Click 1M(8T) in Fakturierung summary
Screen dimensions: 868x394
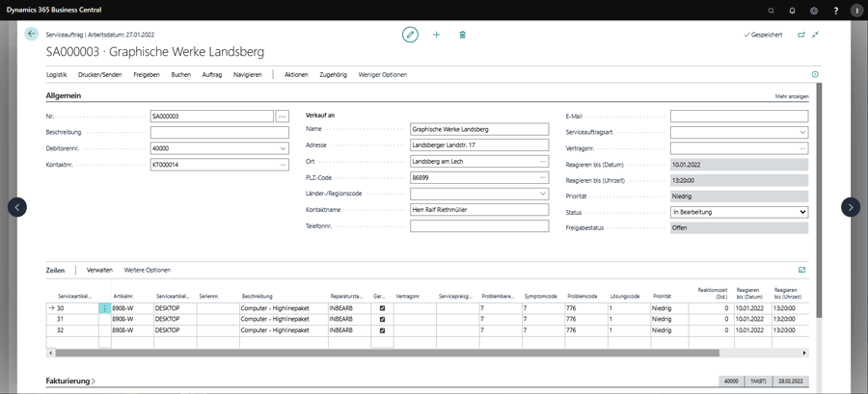tap(758, 381)
